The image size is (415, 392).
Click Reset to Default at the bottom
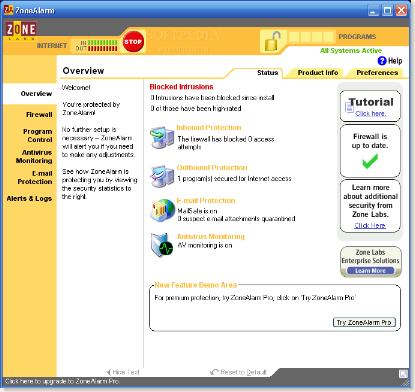coord(239,372)
